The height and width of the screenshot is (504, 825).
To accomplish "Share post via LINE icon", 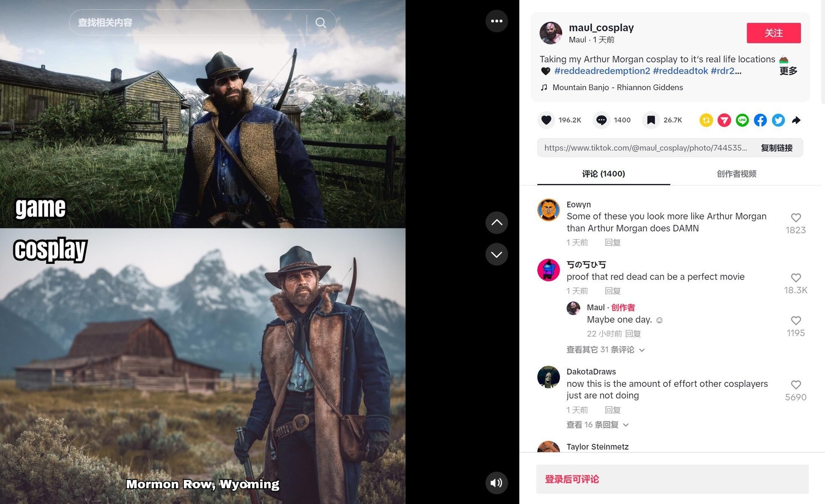I will click(x=742, y=120).
